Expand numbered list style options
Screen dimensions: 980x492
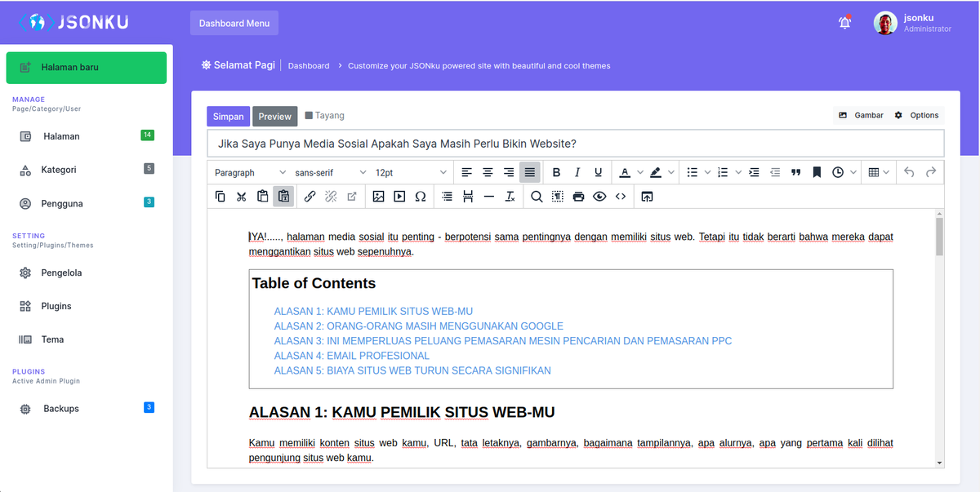click(x=738, y=172)
